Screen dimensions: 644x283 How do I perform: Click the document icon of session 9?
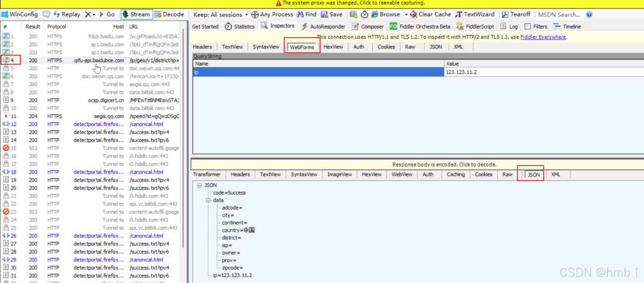point(6,100)
